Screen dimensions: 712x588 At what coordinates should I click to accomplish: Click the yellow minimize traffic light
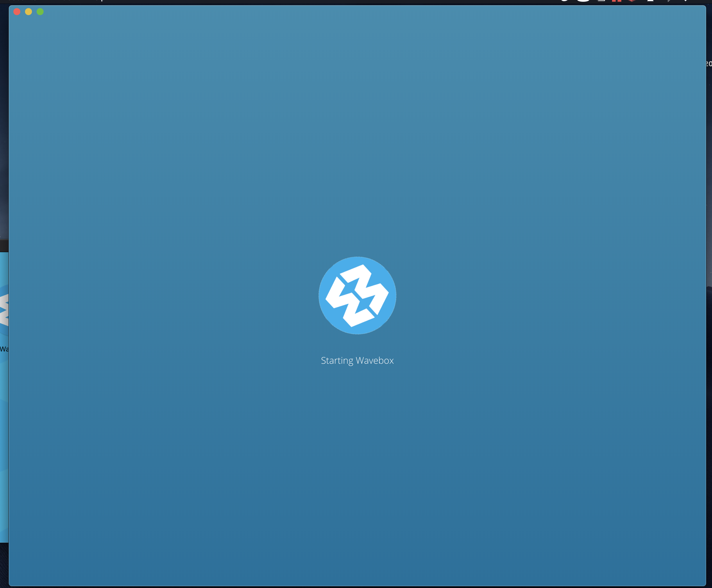point(28,12)
